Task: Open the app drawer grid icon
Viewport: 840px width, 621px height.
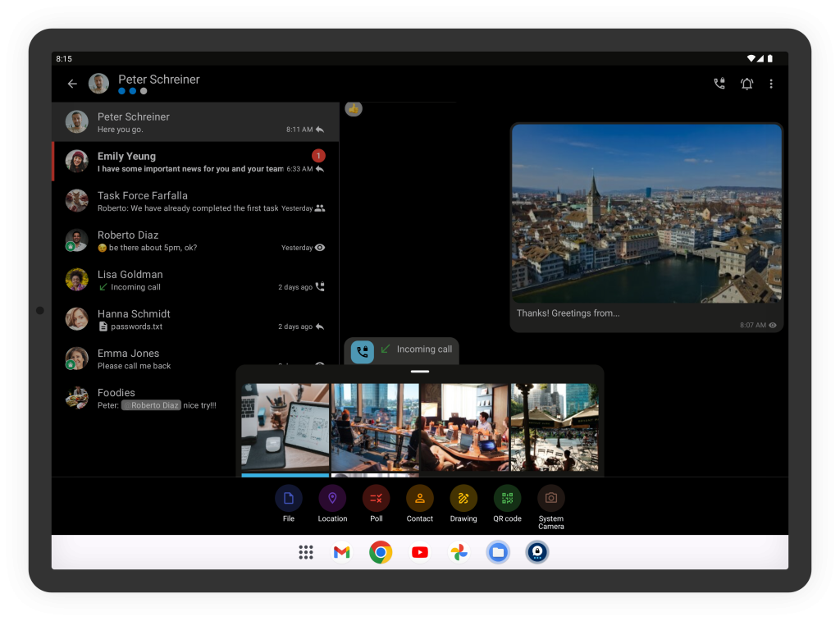Action: click(306, 552)
